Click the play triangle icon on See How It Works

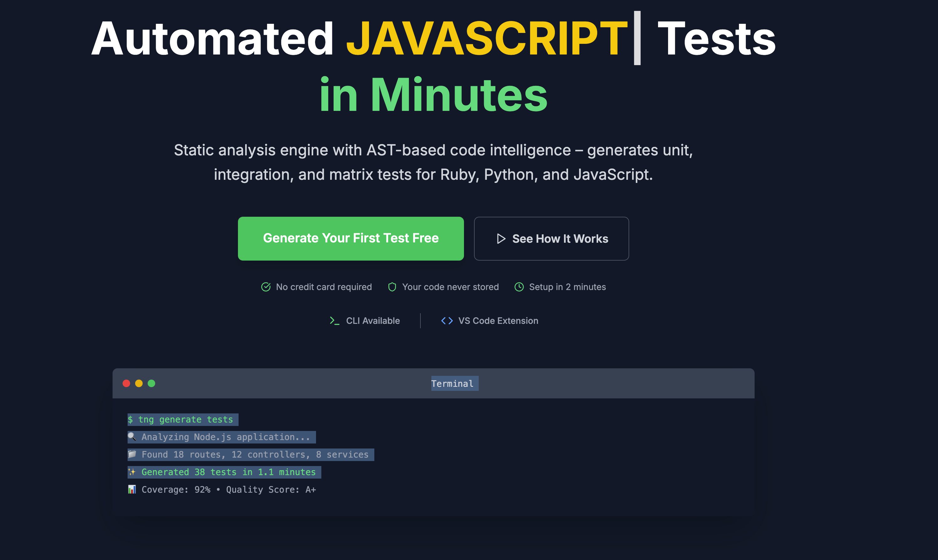(501, 238)
